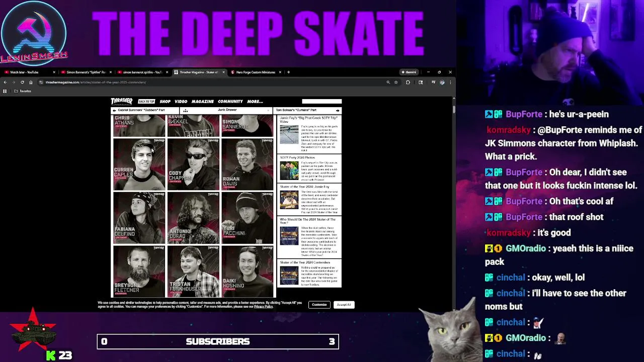Open Fabiana Delfino contender card

tap(139, 218)
